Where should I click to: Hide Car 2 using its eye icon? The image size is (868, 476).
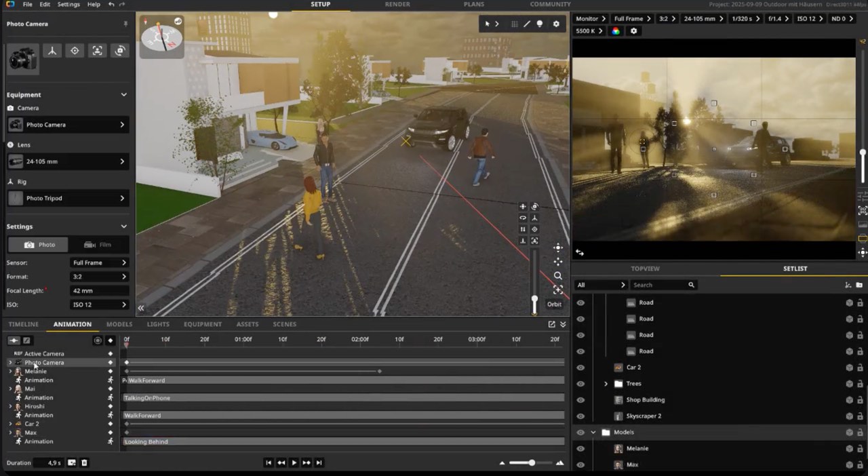coord(580,368)
